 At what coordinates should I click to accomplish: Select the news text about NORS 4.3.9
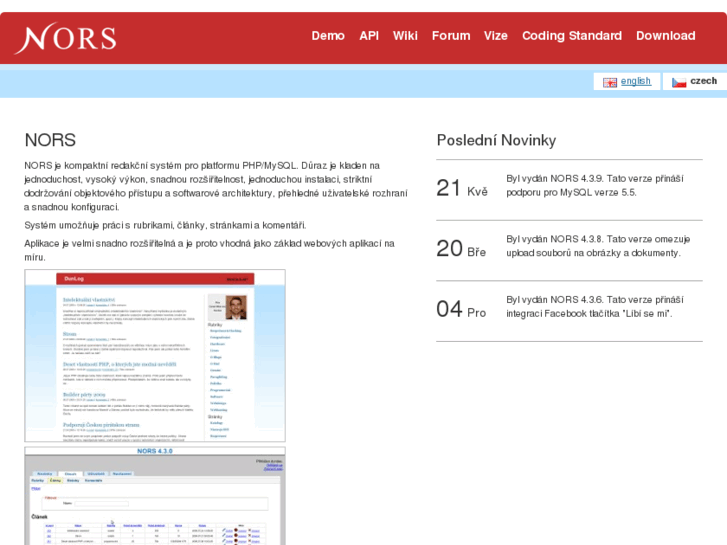[x=595, y=186]
